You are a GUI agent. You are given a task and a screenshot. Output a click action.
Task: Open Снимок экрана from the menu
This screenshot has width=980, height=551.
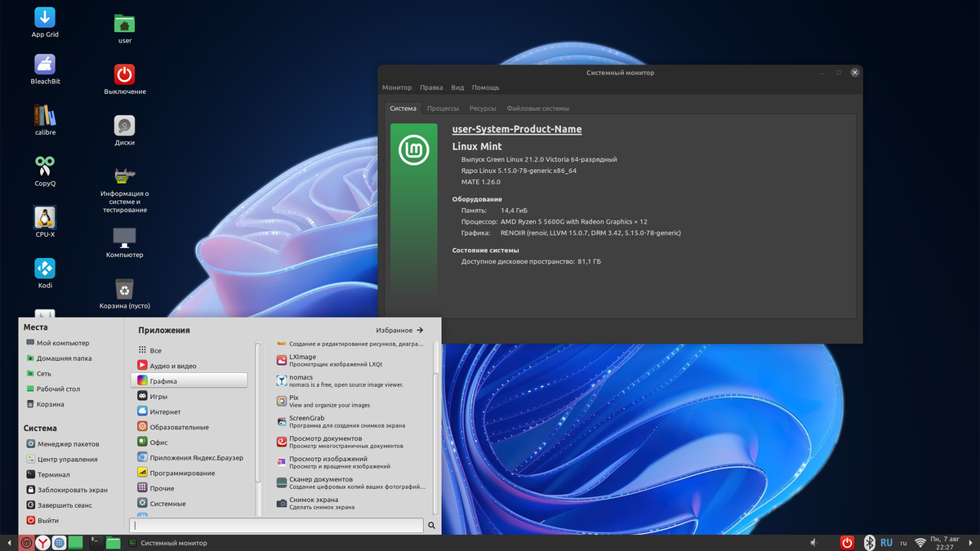click(x=351, y=503)
